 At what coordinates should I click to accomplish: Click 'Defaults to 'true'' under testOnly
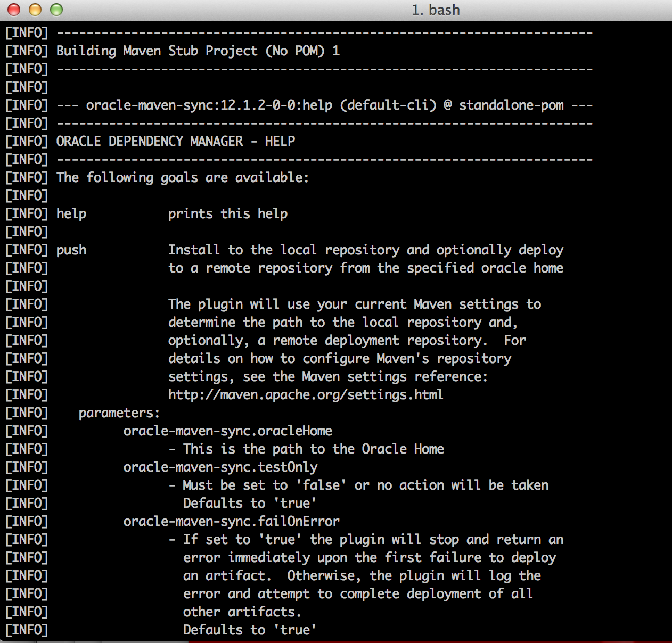tap(250, 504)
